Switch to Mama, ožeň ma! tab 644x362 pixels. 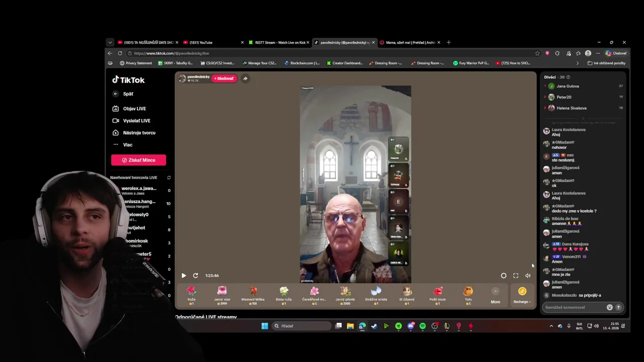(x=410, y=42)
